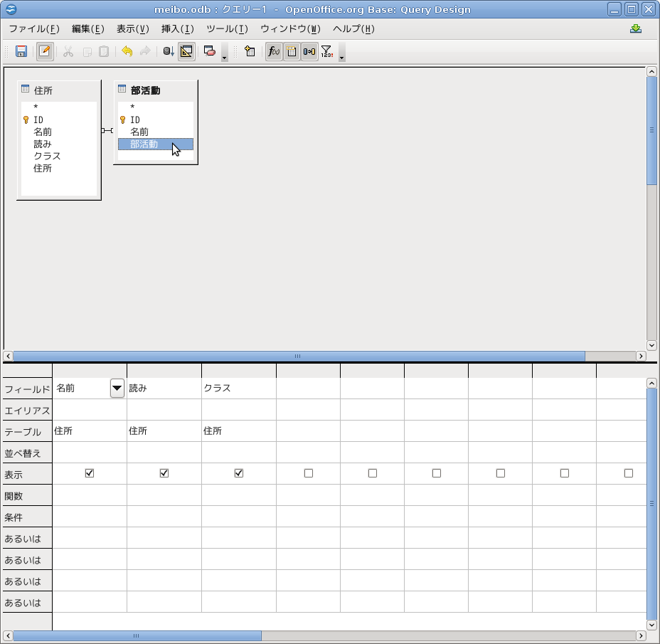Select 部活動 field in 部活動 table
660x644 pixels.
coord(144,144)
